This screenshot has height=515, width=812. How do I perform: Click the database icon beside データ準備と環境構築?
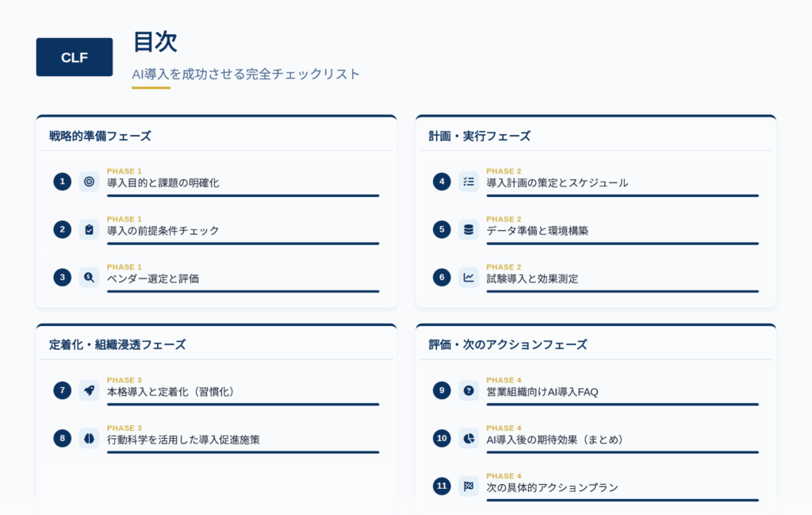(x=469, y=229)
